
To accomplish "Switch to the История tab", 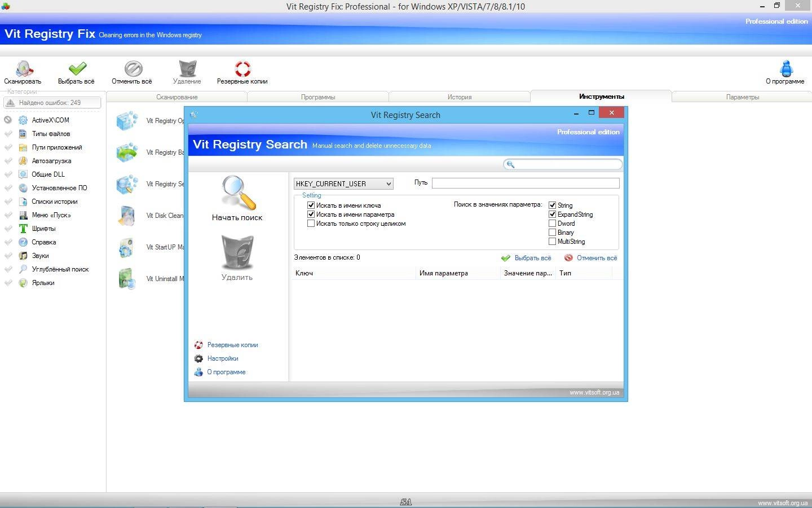I will (460, 97).
